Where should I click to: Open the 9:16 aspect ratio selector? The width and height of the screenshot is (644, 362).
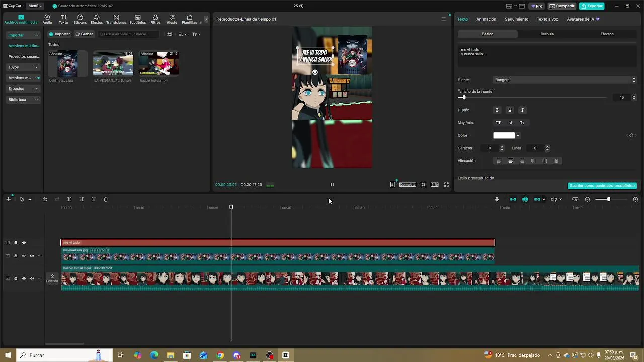pos(435,185)
